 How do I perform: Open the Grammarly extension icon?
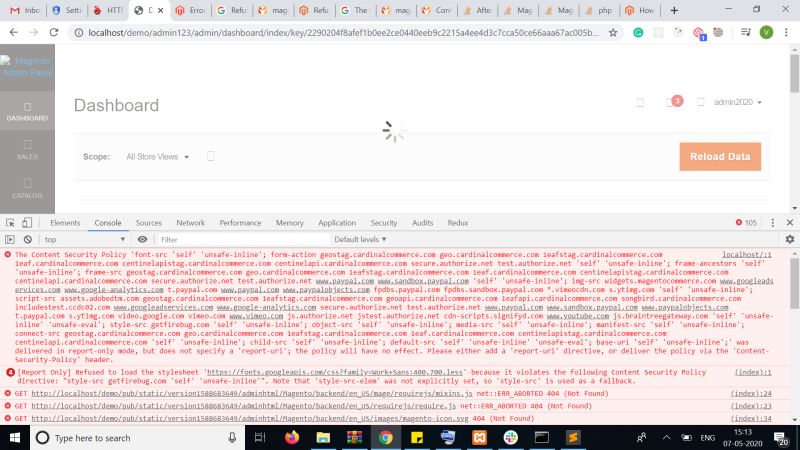638,33
